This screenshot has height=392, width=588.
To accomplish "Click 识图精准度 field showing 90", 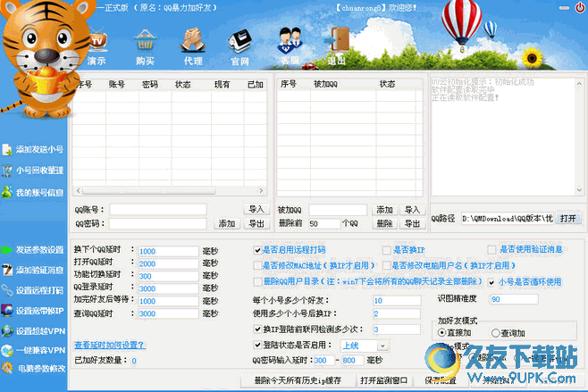I will pyautogui.click(x=514, y=299).
